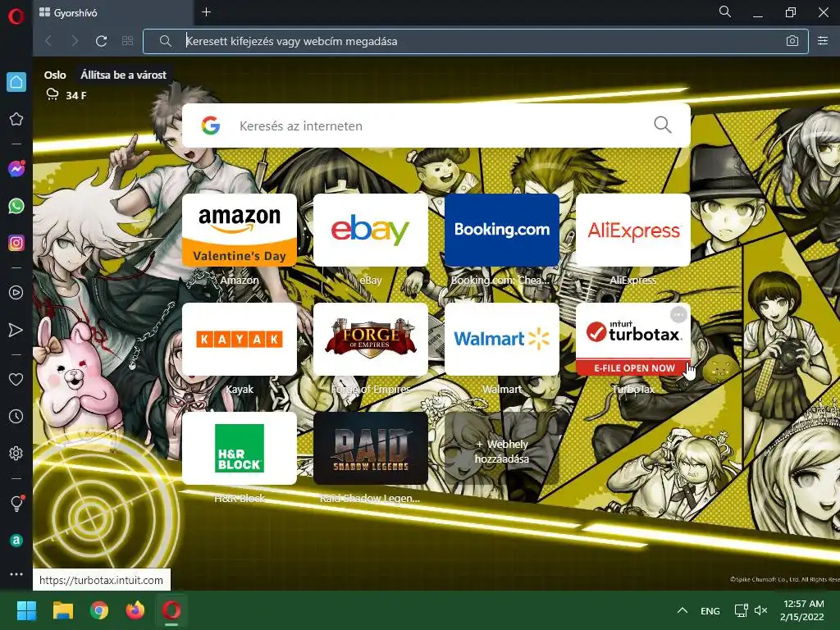This screenshot has width=840, height=630.
Task: Open the clock showing 12:57 AM
Action: (802, 610)
